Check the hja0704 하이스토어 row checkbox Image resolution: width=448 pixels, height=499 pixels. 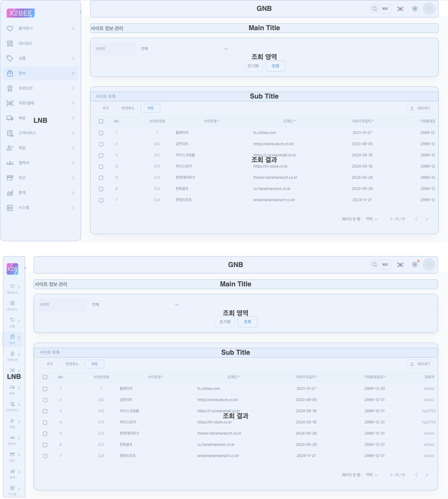click(x=45, y=423)
